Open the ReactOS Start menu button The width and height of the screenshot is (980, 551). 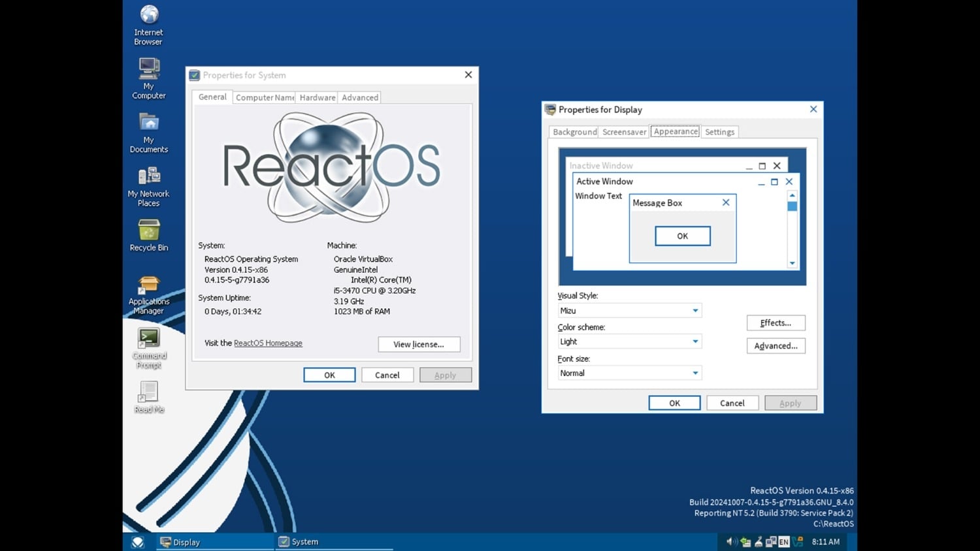point(138,542)
